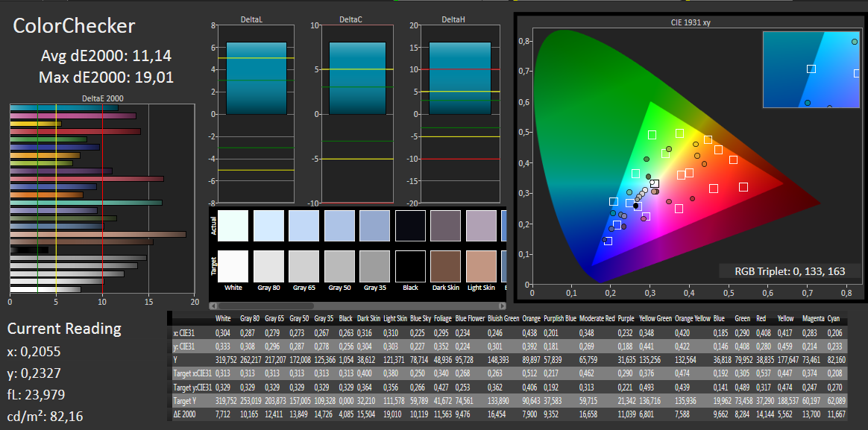Screen dimensions: 868x430
Task: Click the Cyan column header in data table
Action: pyautogui.click(x=835, y=318)
